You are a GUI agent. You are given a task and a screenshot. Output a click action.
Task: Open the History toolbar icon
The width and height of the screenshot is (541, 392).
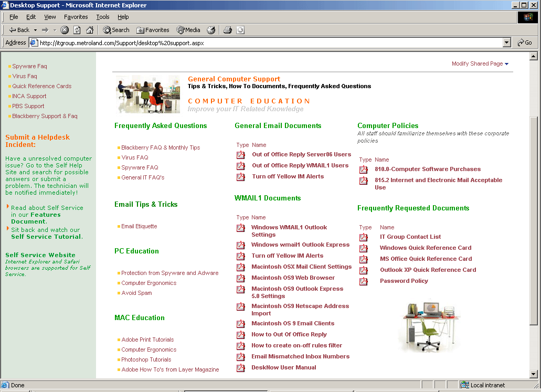[x=211, y=30]
